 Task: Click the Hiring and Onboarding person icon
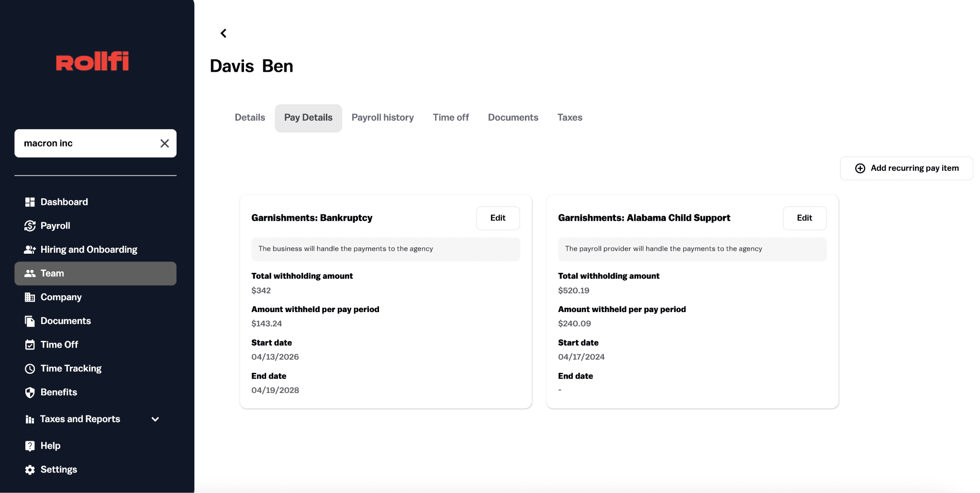click(x=30, y=249)
